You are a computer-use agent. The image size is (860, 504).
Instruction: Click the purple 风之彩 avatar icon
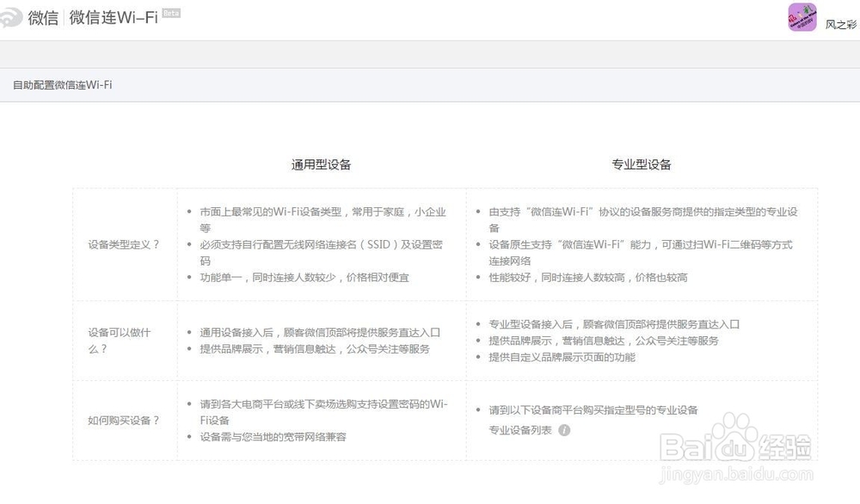point(802,17)
